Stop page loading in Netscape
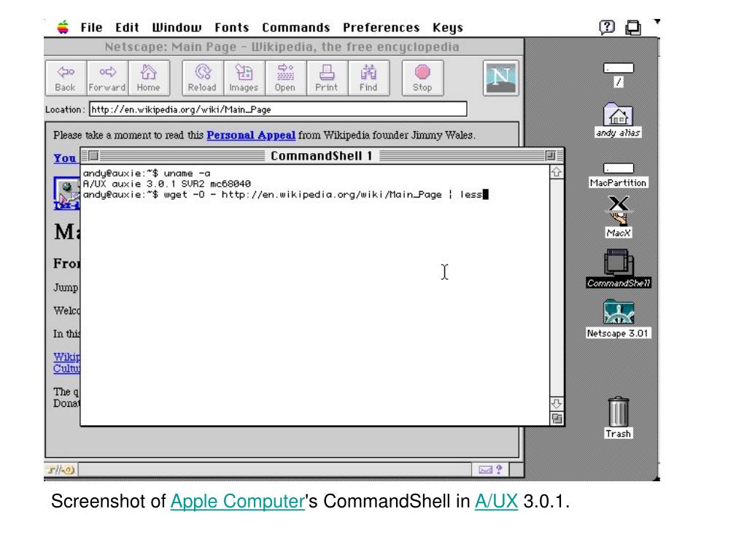 422,78
